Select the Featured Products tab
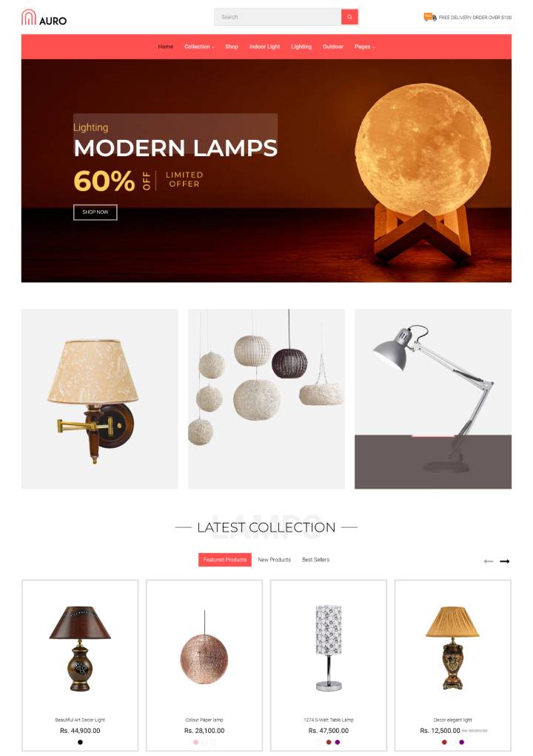The width and height of the screenshot is (533, 756). point(225,560)
